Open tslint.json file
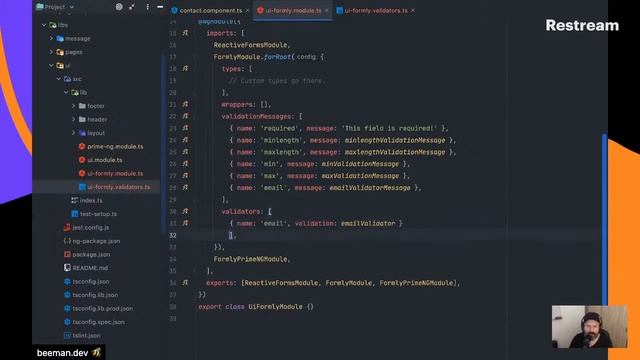Viewport: 640px width, 360px height. 87,335
